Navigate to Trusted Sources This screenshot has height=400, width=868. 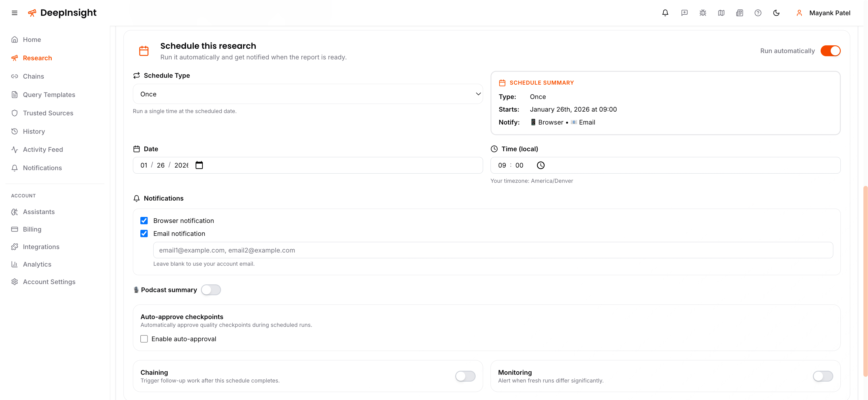pyautogui.click(x=48, y=113)
